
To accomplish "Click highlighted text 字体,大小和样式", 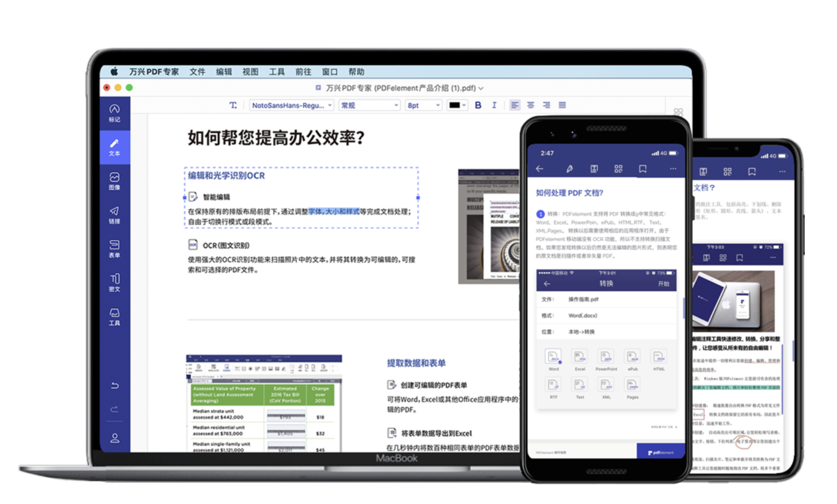I will 334,211.
